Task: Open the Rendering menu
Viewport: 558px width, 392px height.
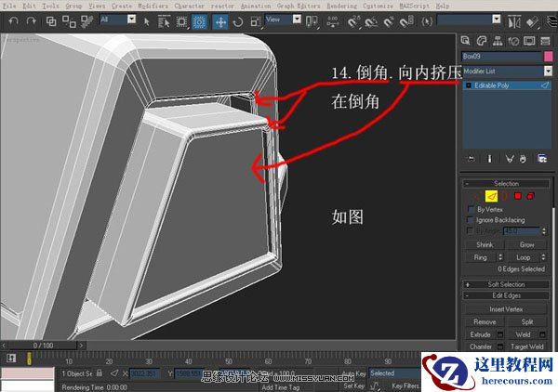Action: (x=341, y=6)
